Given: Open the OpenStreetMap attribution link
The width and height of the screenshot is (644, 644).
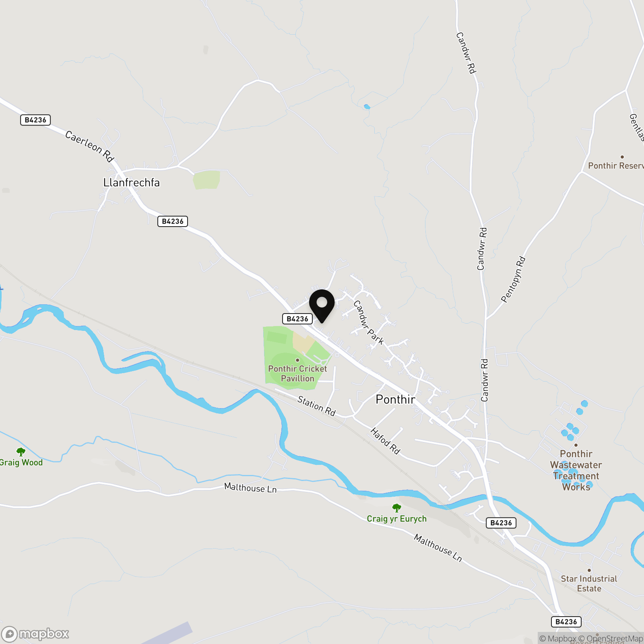Looking at the screenshot, I should click(611, 639).
